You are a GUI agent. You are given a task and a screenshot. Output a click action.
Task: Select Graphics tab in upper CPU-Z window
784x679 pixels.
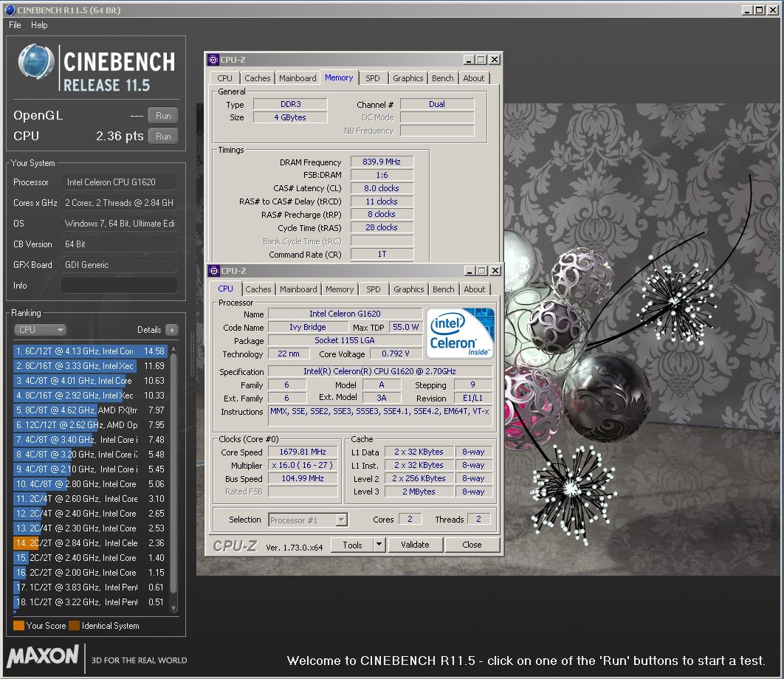[408, 78]
